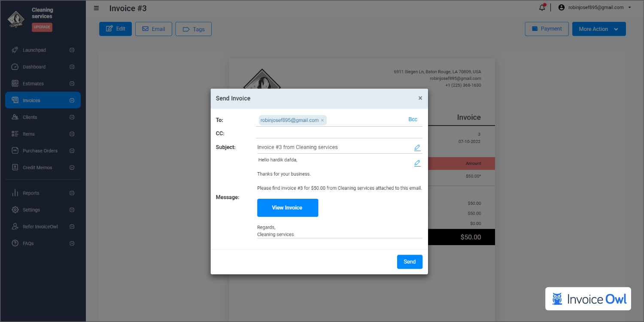This screenshot has height=322, width=644.
Task: Expand the Estimates sidebar arrow
Action: coord(72,84)
